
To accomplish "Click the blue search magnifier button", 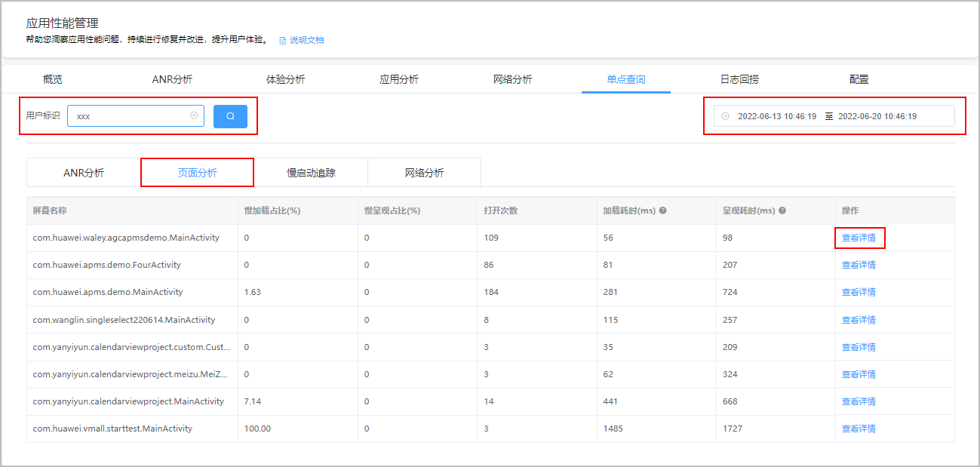I will [230, 116].
